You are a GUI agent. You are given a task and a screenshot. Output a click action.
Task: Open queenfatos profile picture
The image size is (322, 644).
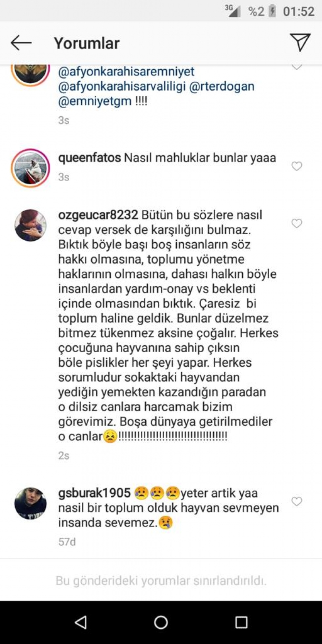[x=30, y=168]
